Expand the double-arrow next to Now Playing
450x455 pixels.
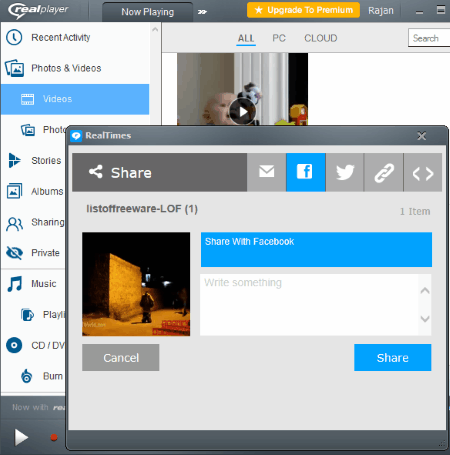click(202, 12)
